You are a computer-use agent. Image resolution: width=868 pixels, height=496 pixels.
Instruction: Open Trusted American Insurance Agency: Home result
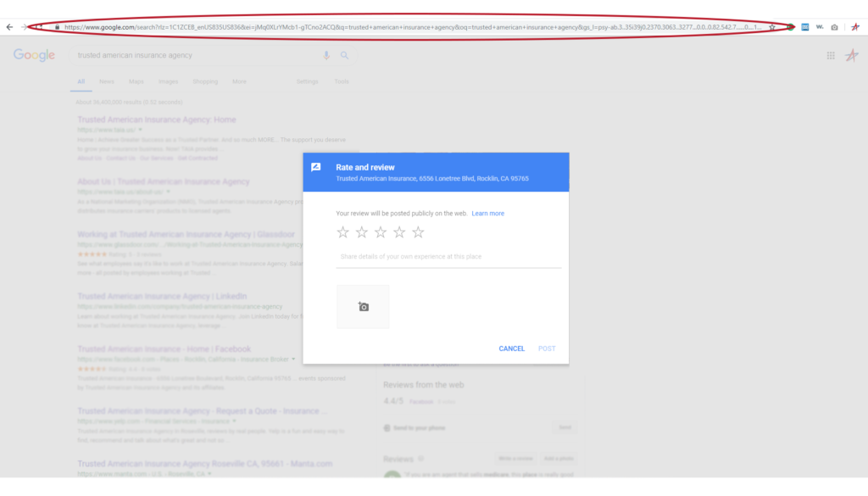pos(157,120)
